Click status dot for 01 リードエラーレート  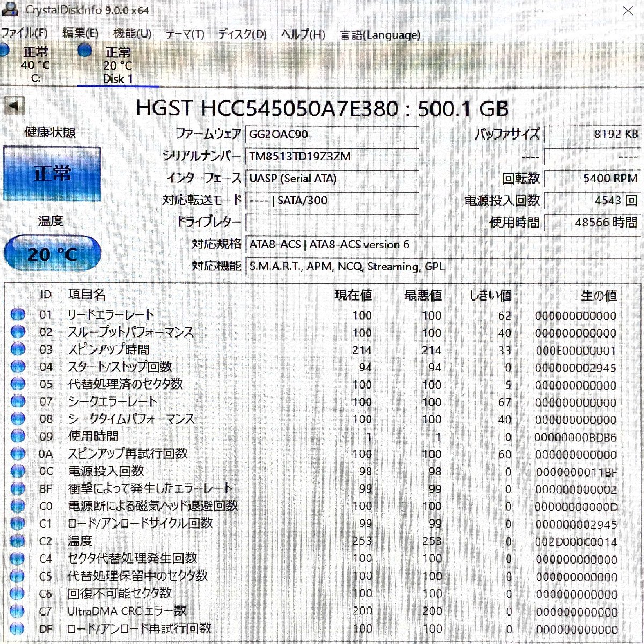pos(18,314)
